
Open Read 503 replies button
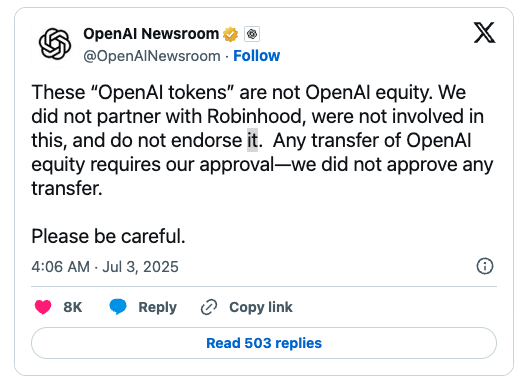264,343
